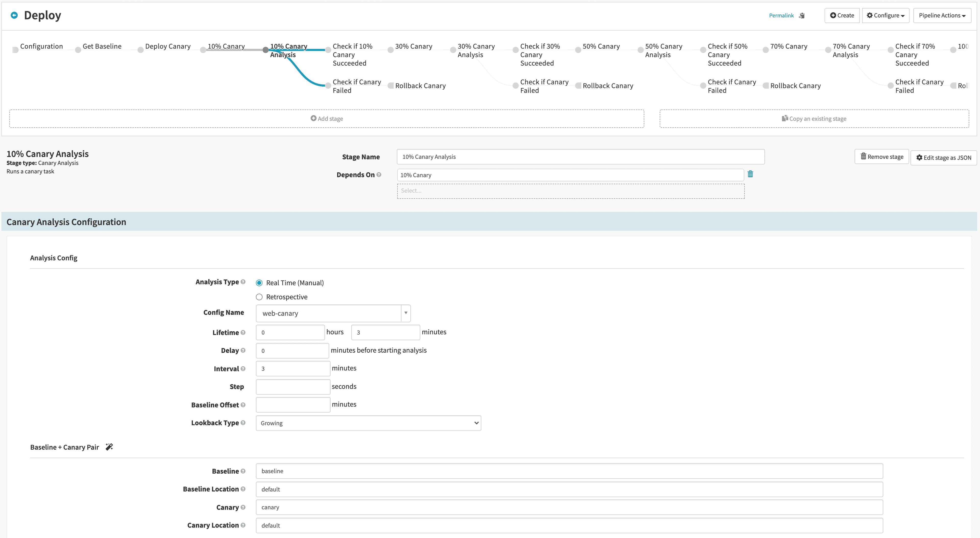The width and height of the screenshot is (980, 538).
Task: Click the Step seconds input field
Action: tap(292, 387)
